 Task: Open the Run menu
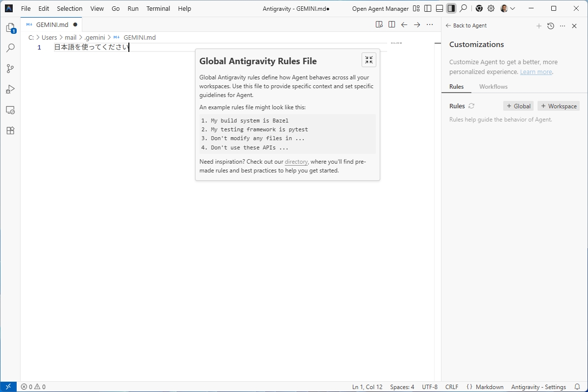133,8
